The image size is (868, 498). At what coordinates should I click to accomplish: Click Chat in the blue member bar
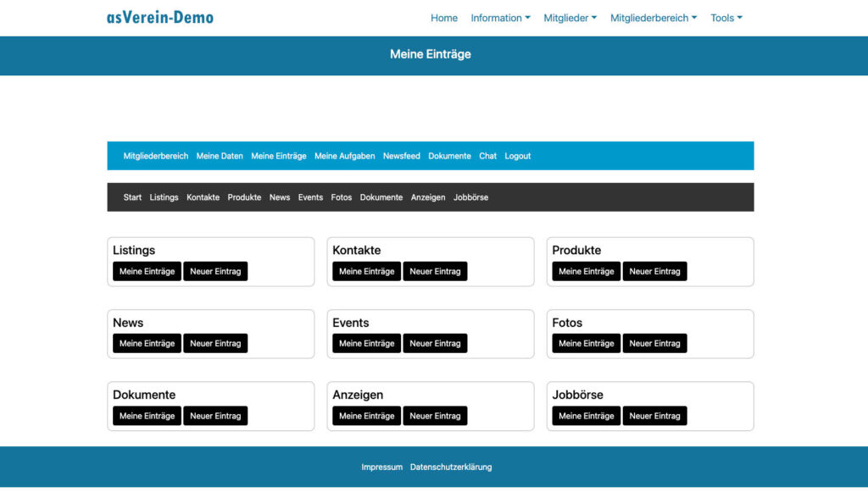(487, 156)
